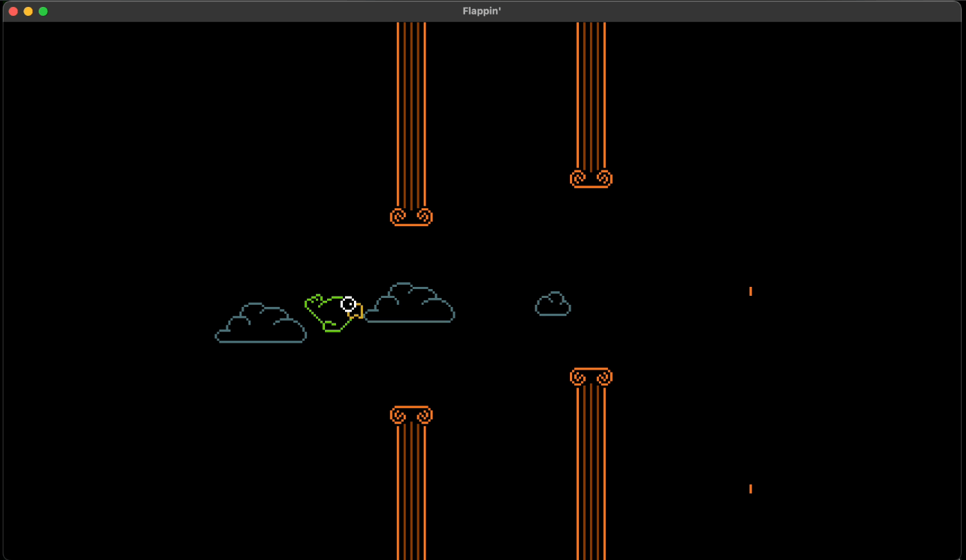The image size is (966, 560).
Task: Click the cloud right of the bird's beak
Action: [409, 303]
